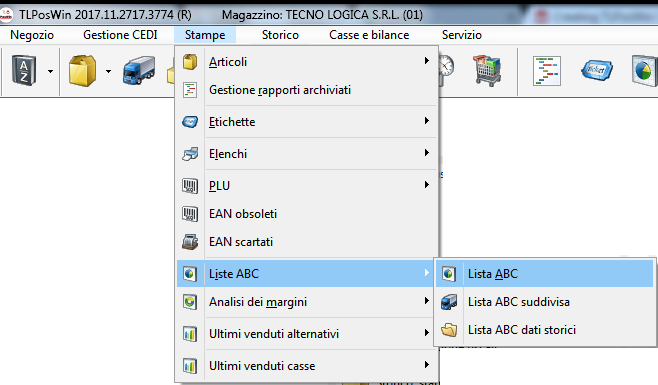Viewport: 658px width, 385px height.
Task: Close the Stampe menu from menu bar
Action: click(205, 35)
